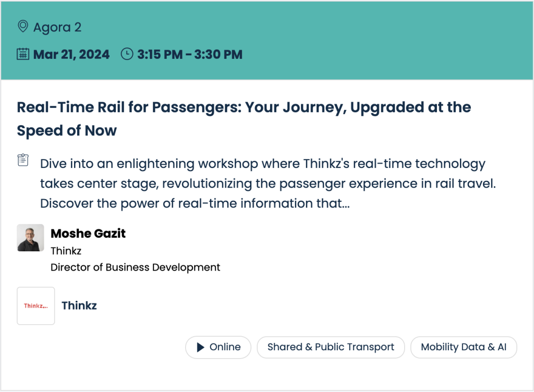Click the teal session header banner
The image size is (534, 392).
tap(267, 41)
